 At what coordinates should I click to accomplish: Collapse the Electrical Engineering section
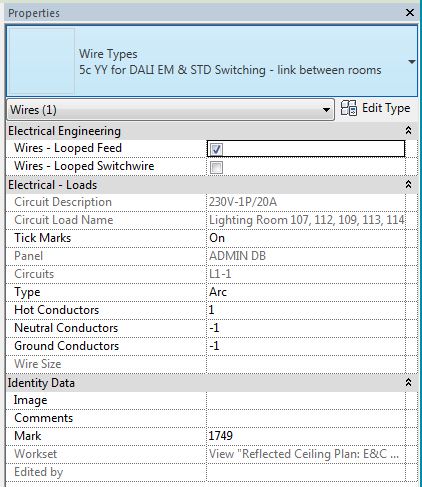(x=408, y=130)
